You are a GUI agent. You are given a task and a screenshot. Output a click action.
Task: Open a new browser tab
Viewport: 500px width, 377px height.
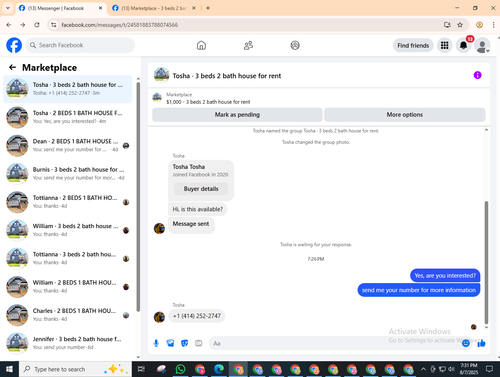208,8
